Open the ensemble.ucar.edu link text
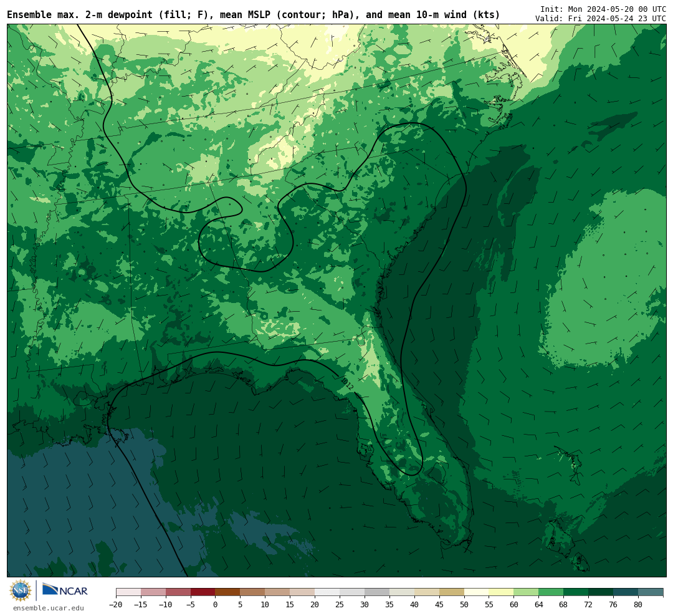673x616 pixels. pos(49,608)
